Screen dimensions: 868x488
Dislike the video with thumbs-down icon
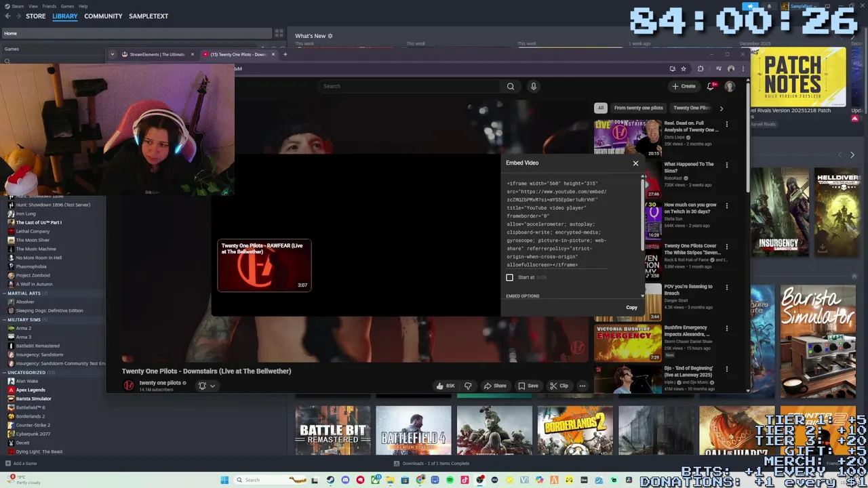[x=468, y=386]
